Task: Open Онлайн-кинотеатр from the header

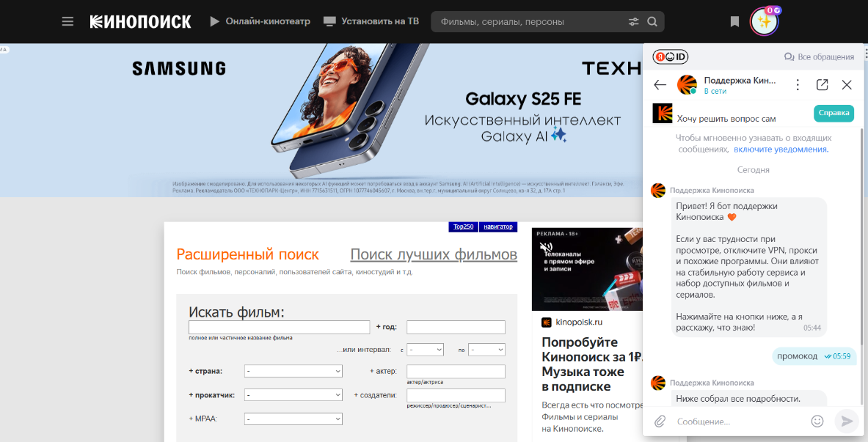Action: (x=260, y=21)
